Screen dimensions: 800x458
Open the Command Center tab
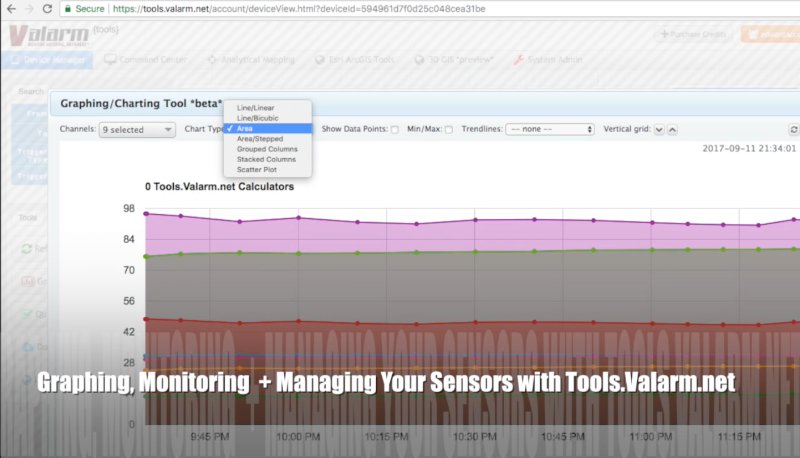pos(145,60)
